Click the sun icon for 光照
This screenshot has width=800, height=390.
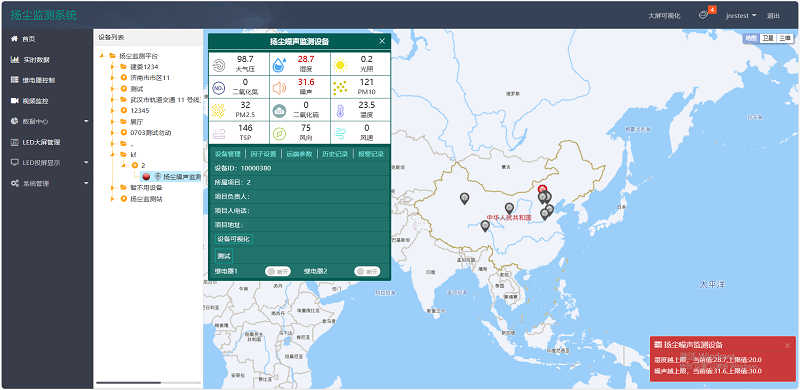[x=340, y=65]
